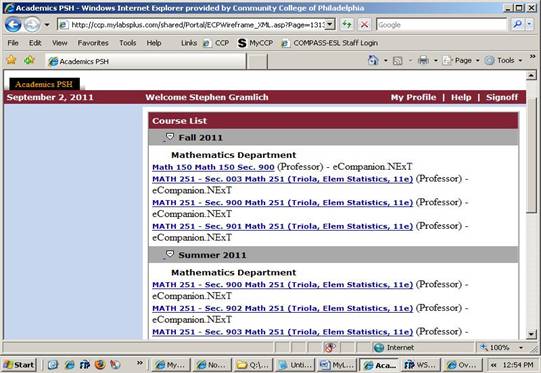Click the search magnifier icon
This screenshot has height=373, width=541.
pyautogui.click(x=517, y=24)
